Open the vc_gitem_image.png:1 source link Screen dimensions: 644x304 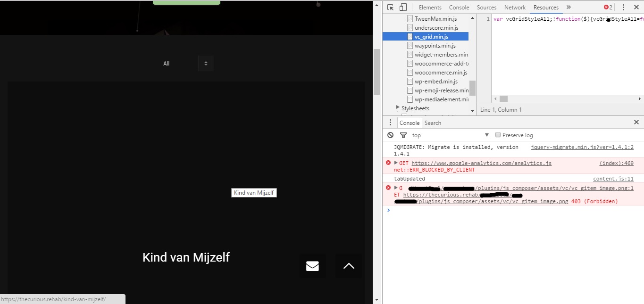click(x=521, y=188)
